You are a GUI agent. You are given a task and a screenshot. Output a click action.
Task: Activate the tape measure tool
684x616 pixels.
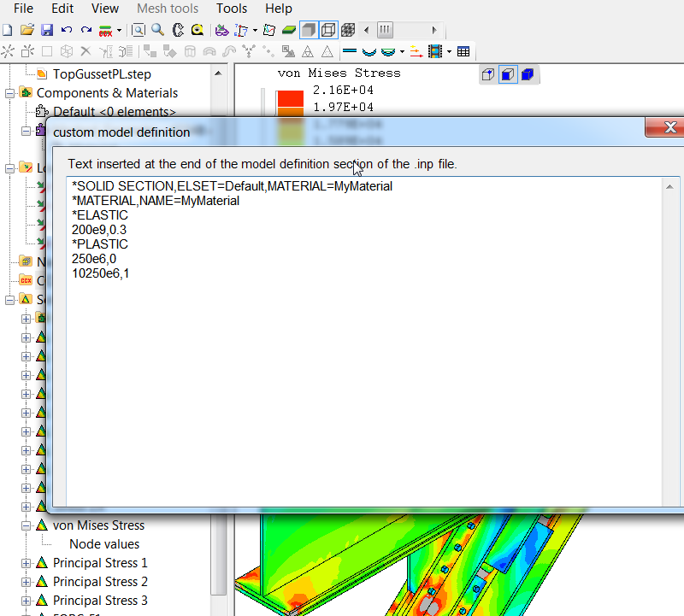(x=198, y=30)
